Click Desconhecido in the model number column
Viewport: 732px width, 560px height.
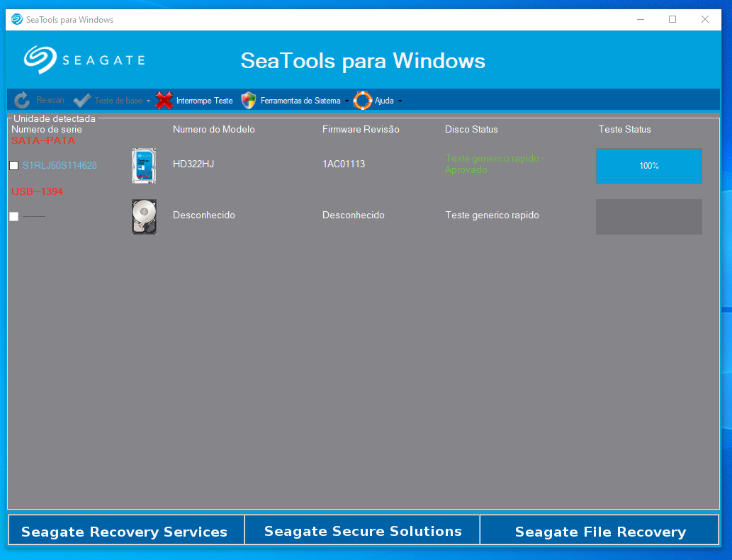tap(204, 215)
